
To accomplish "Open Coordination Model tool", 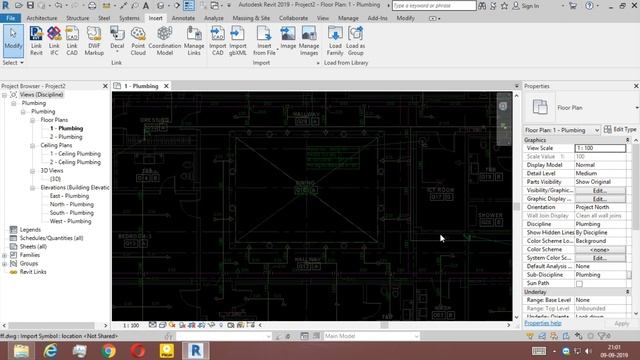I will click(x=164, y=40).
